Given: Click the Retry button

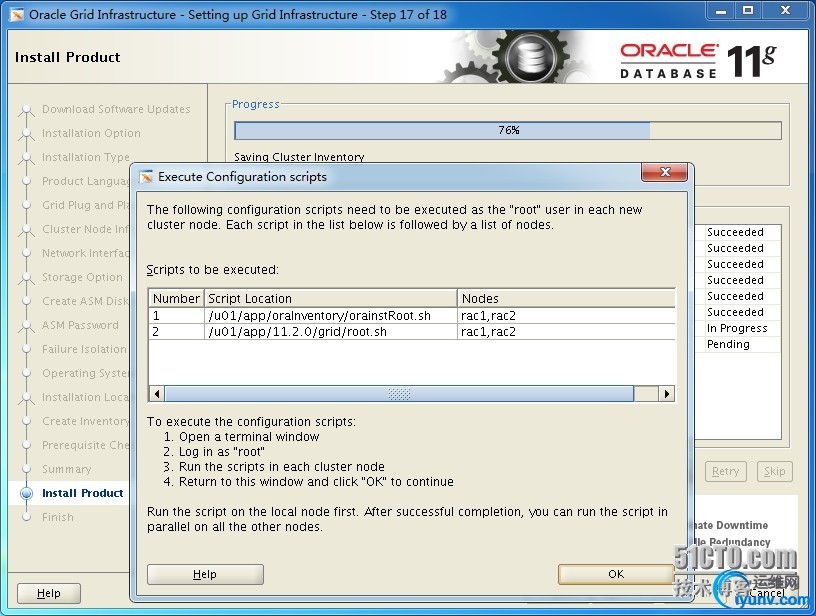Looking at the screenshot, I should (725, 471).
